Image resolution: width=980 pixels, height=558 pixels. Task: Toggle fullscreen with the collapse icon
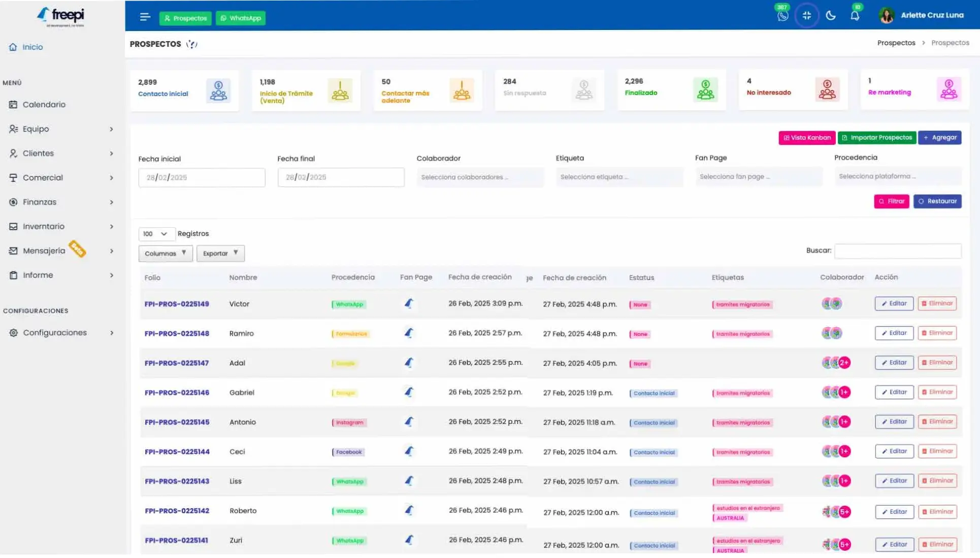pos(806,16)
